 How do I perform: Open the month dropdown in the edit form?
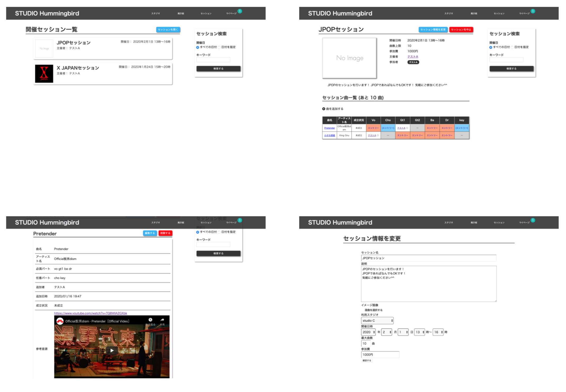pos(386,332)
